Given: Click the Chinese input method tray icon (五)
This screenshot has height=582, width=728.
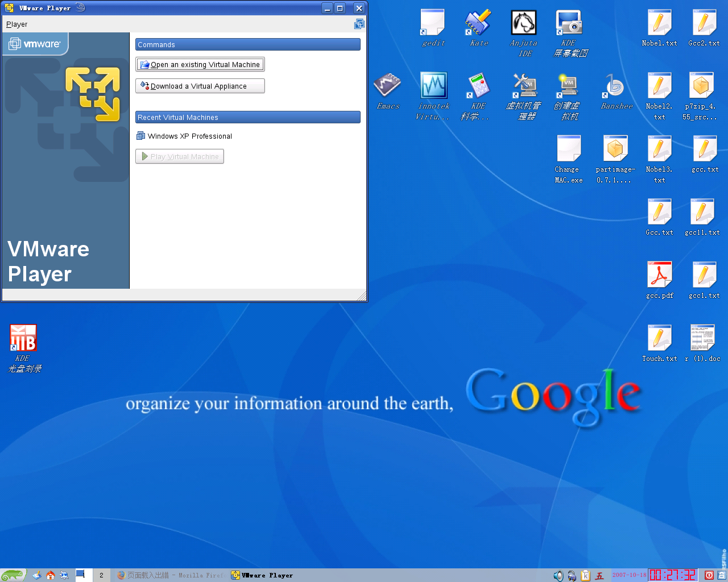Looking at the screenshot, I should 599,576.
